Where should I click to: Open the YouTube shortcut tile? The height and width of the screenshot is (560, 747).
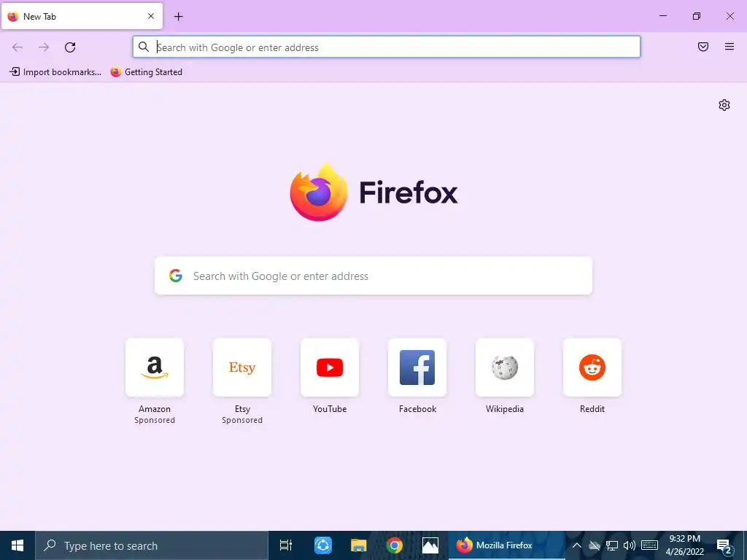click(x=330, y=367)
